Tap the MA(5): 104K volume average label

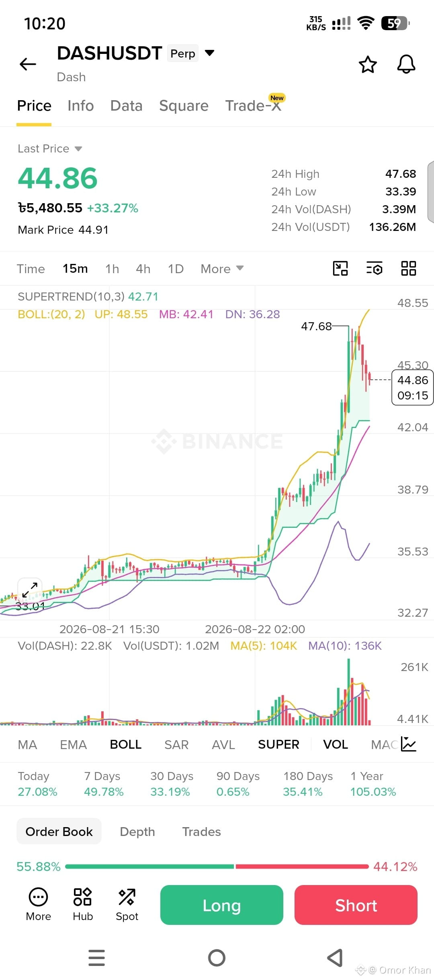pos(264,646)
